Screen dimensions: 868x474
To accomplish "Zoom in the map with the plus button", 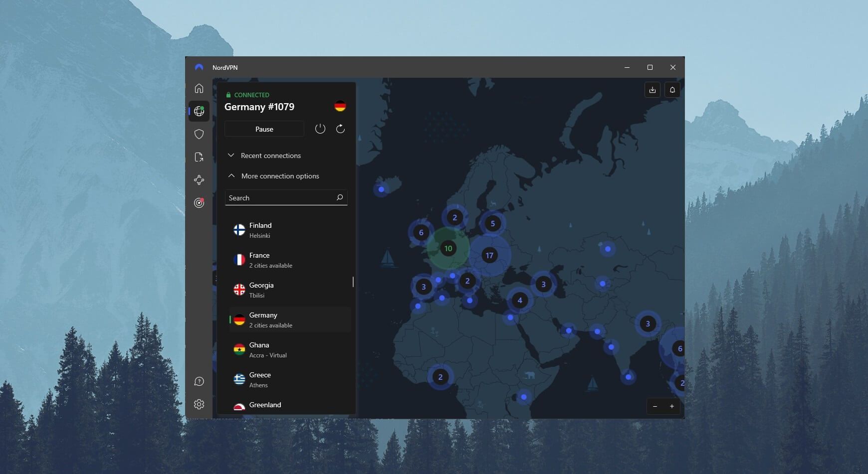I will (x=672, y=406).
